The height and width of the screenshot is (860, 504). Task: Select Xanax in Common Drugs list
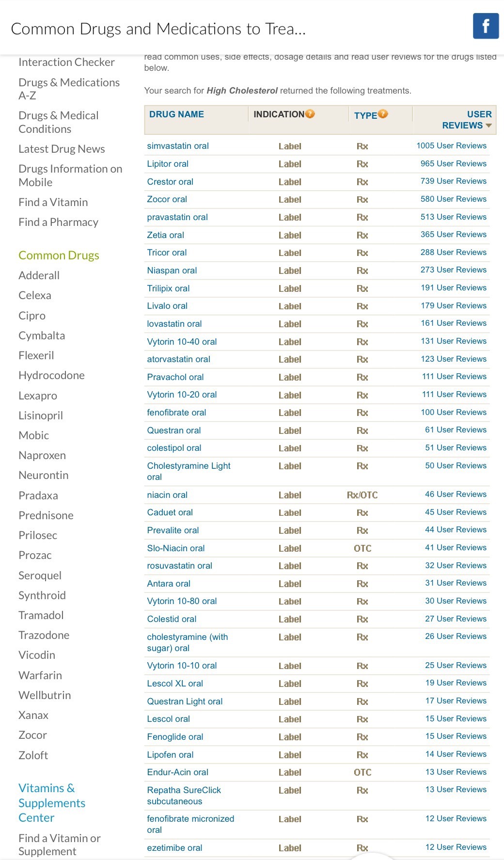pyautogui.click(x=33, y=715)
